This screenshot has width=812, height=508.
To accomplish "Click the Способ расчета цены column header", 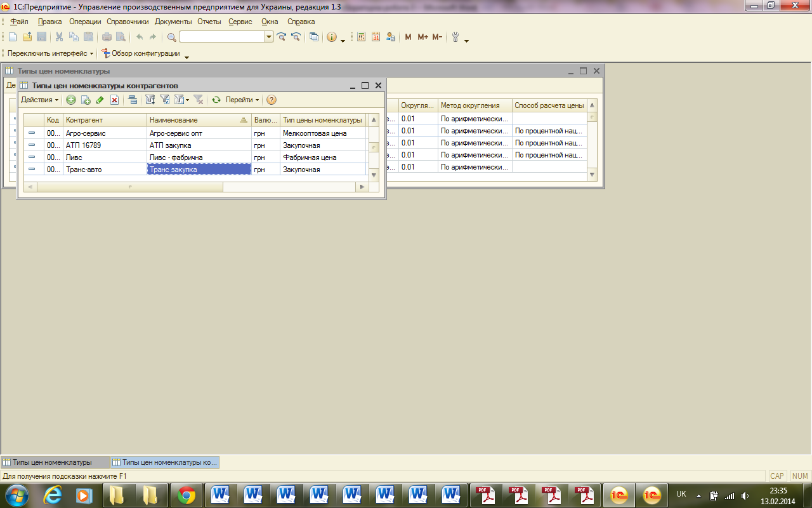I will click(549, 105).
